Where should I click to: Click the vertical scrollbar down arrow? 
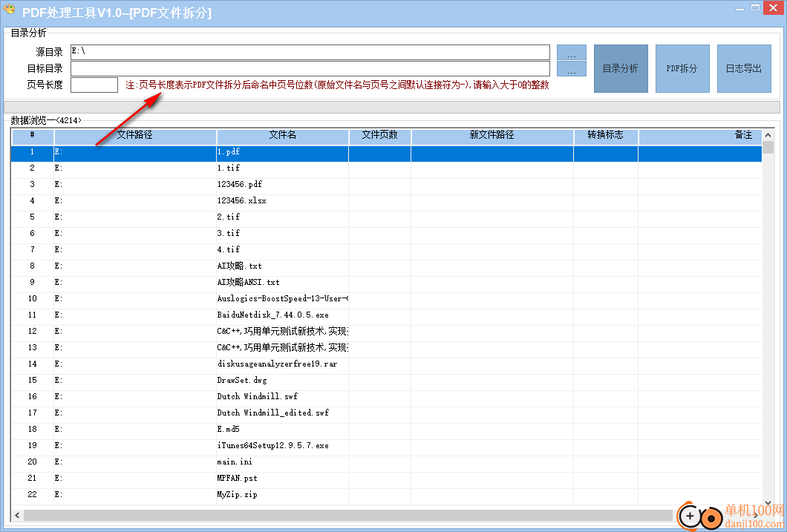(x=768, y=502)
